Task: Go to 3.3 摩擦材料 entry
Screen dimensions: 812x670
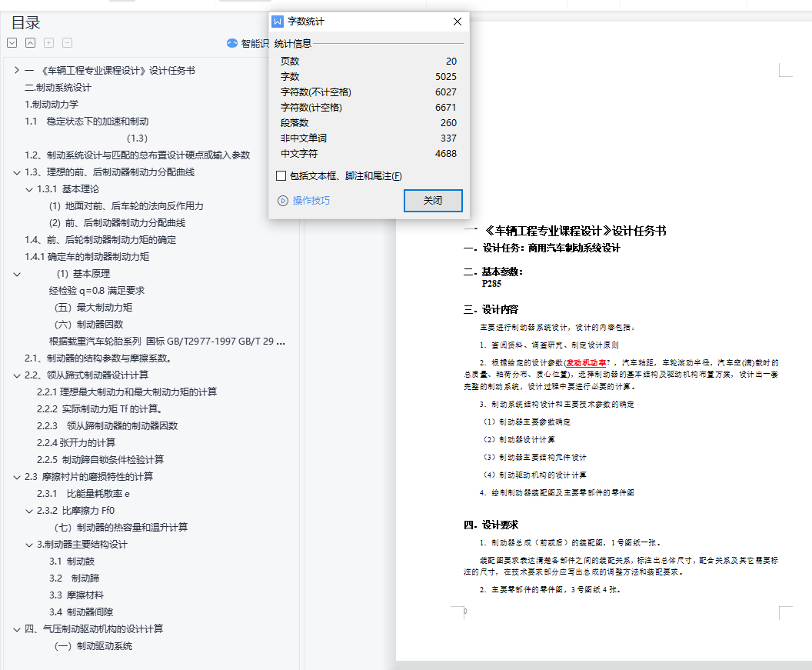Action: click(77, 595)
